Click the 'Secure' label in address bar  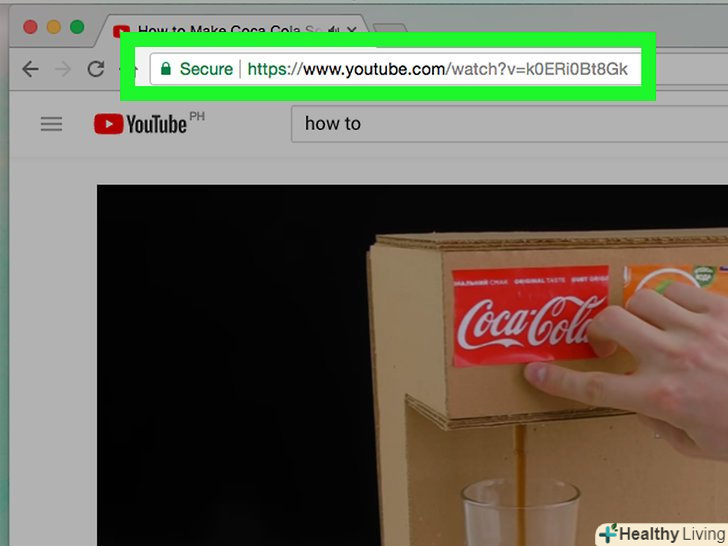click(206, 69)
